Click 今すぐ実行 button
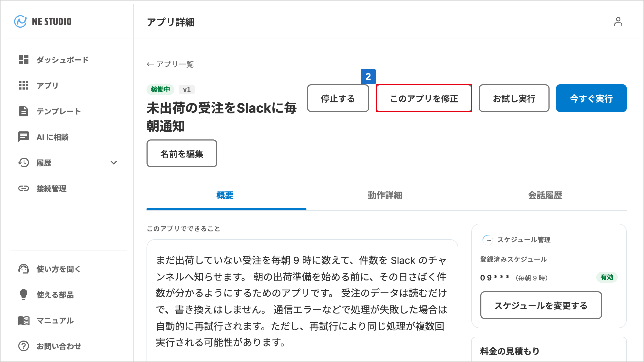The width and height of the screenshot is (644, 362). 591,98
